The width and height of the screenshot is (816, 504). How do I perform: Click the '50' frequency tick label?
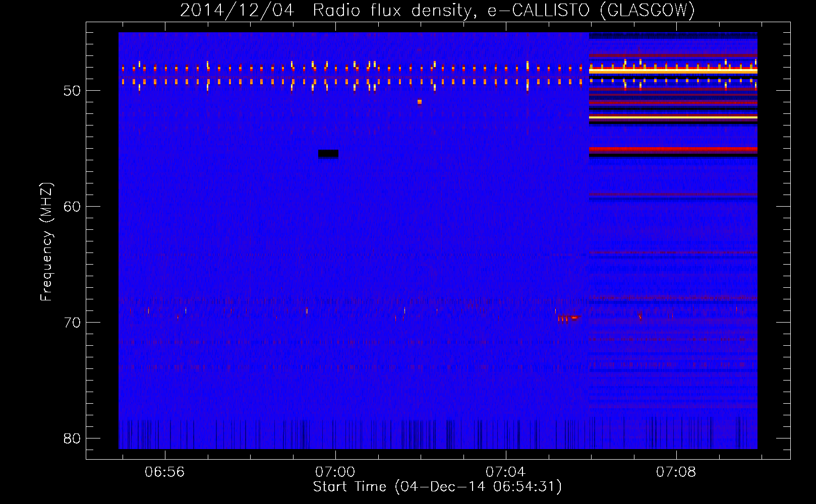tap(72, 91)
